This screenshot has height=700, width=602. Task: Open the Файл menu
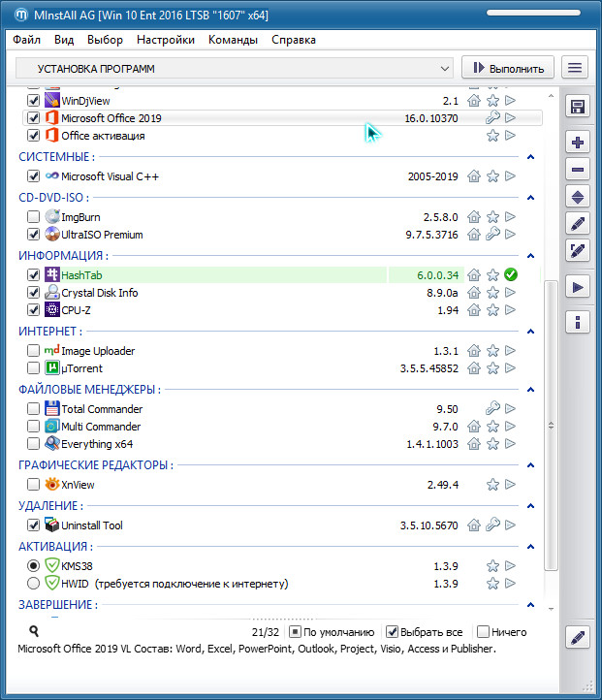(x=26, y=40)
